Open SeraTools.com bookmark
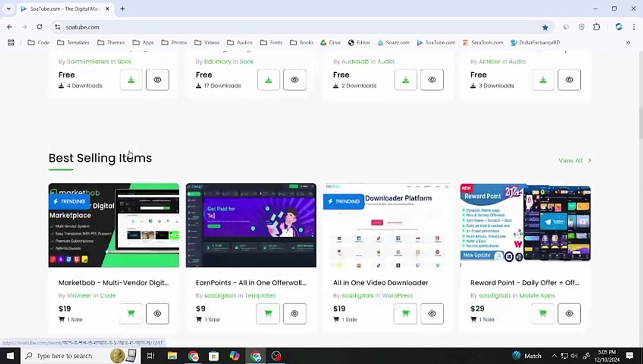Image resolution: width=643 pixels, height=364 pixels. point(482,42)
